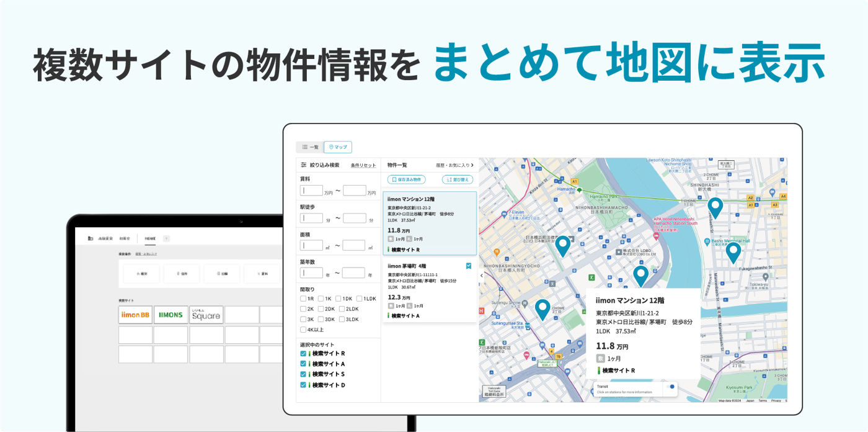Switch to the マップ map view tab

click(x=338, y=147)
